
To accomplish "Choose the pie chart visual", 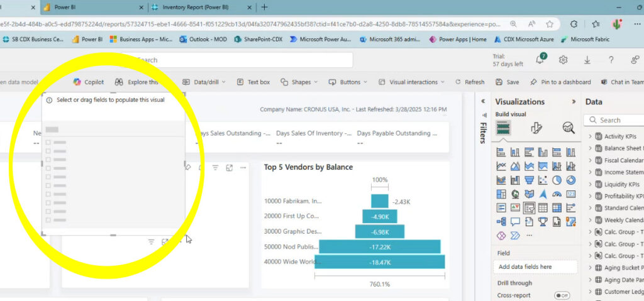I will click(557, 180).
